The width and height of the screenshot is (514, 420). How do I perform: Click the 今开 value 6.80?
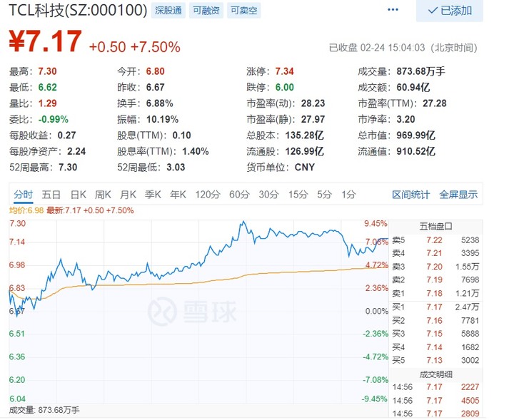click(156, 71)
